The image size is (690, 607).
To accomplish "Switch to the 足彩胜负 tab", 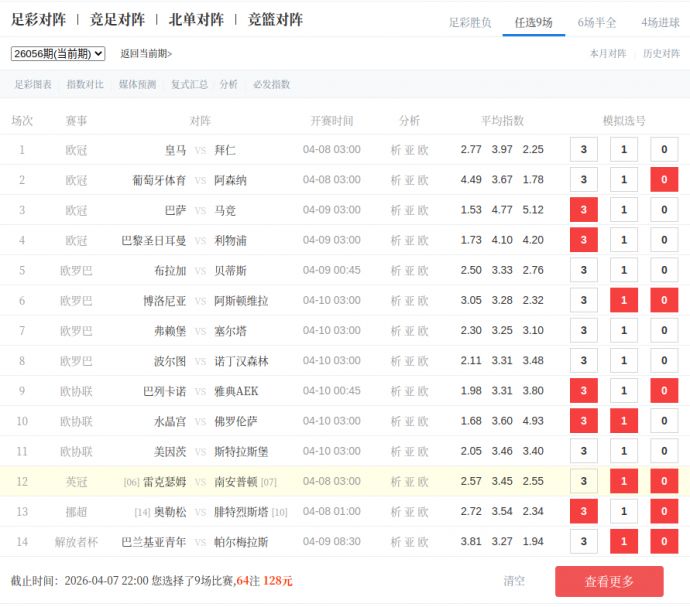I will [469, 22].
